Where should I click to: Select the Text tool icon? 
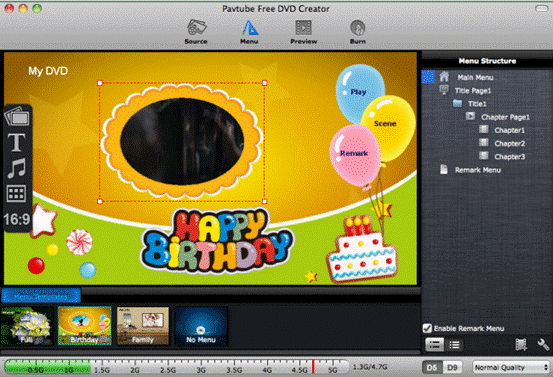click(x=16, y=142)
